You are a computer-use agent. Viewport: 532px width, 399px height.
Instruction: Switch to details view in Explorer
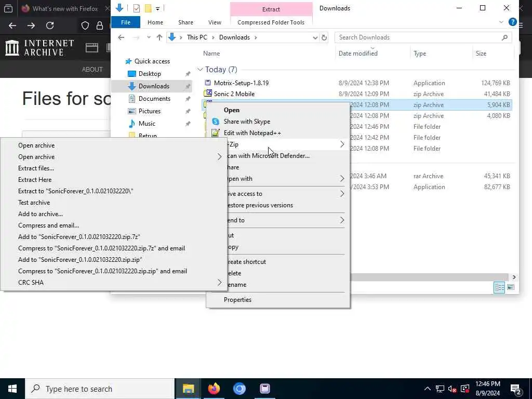point(499,287)
